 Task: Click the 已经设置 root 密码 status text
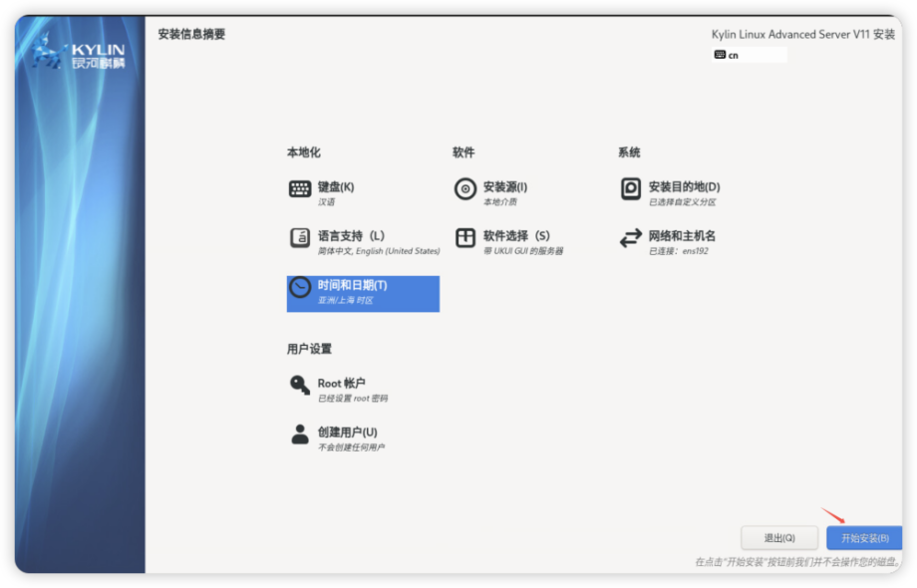pyautogui.click(x=353, y=399)
